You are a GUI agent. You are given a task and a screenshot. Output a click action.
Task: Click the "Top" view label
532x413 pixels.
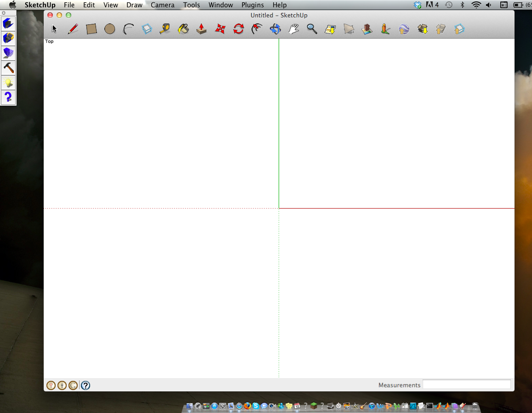pyautogui.click(x=49, y=41)
